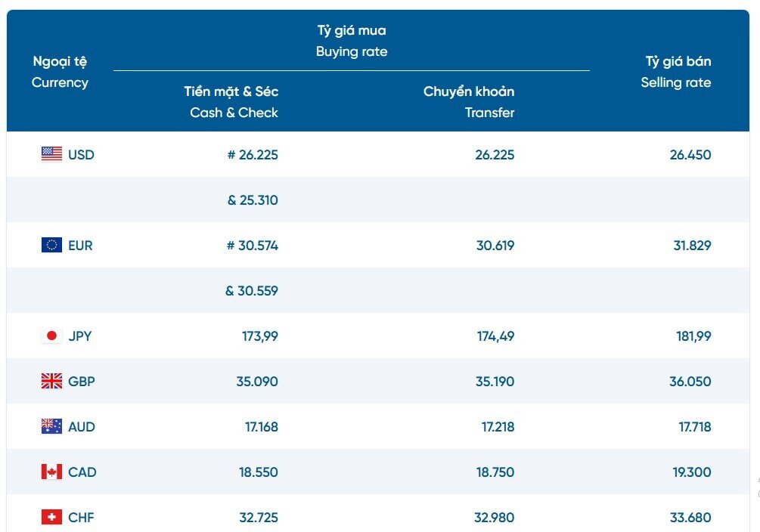760x532 pixels.
Task: Click the EUR European Union flag icon
Action: (x=52, y=245)
